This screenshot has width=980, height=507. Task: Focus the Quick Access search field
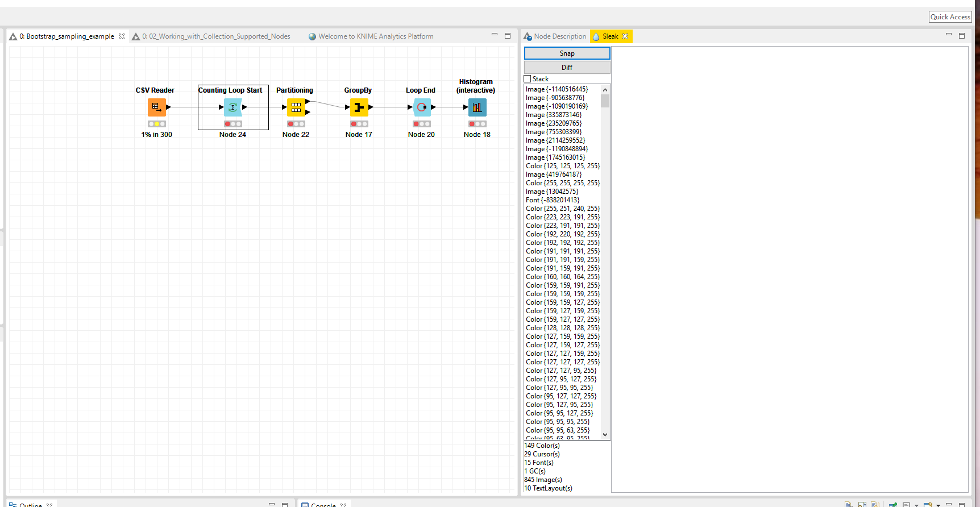tap(950, 17)
